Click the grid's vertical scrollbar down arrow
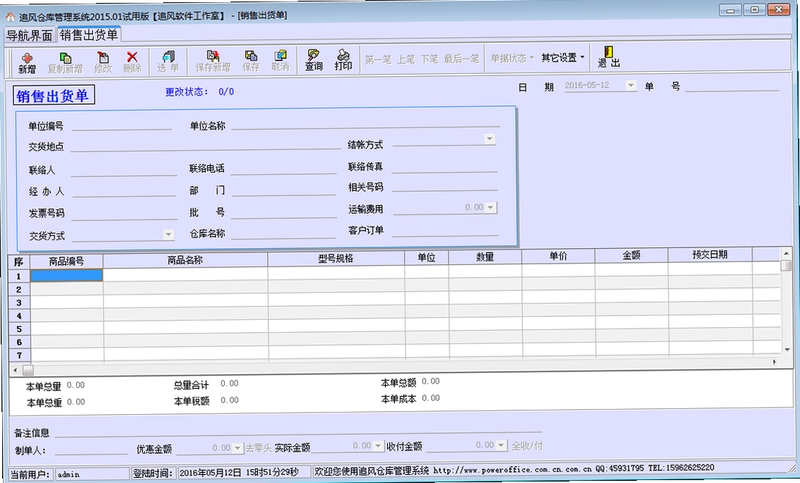800x483 pixels. pyautogui.click(x=787, y=349)
